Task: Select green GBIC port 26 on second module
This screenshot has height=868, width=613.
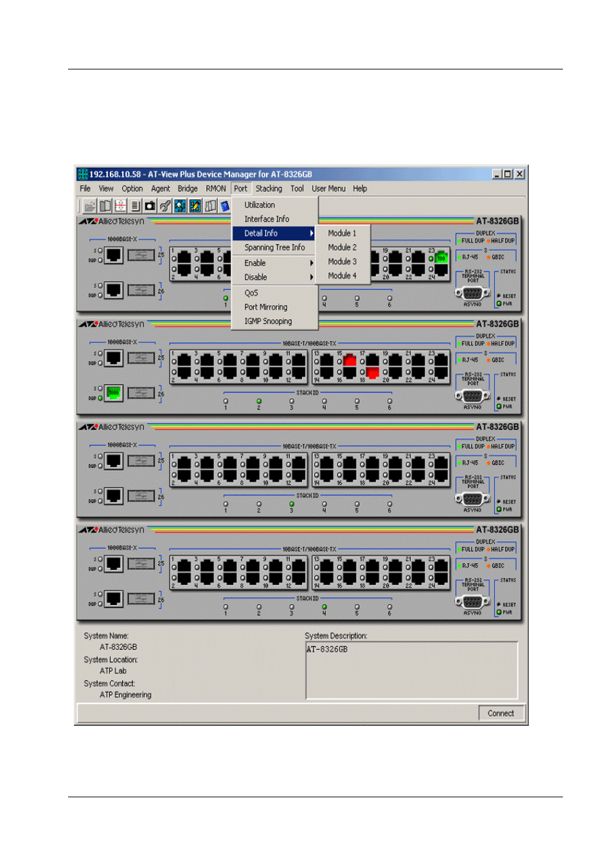Action: [114, 393]
